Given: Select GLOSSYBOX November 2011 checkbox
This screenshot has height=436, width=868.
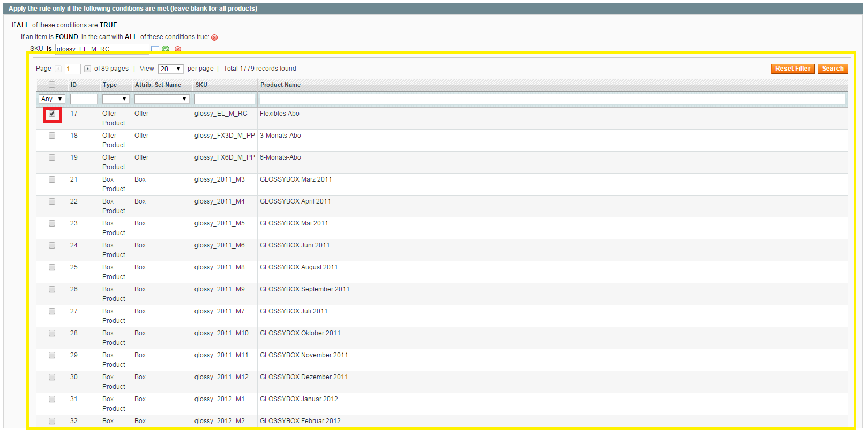Looking at the screenshot, I should coord(52,355).
